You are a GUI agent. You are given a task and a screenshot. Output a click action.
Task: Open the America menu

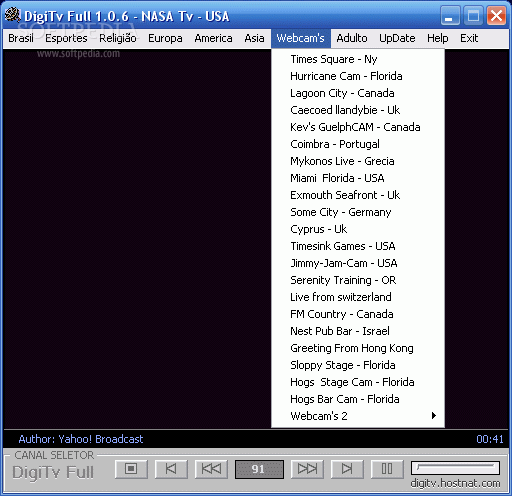coord(213,38)
